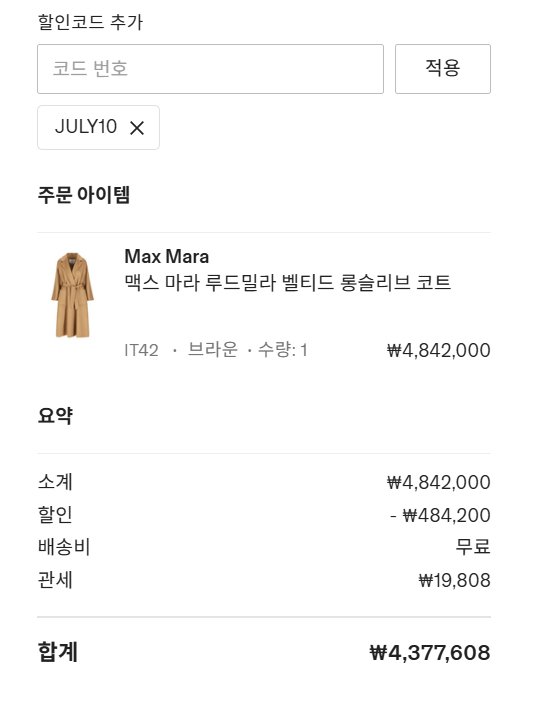551x713 pixels.
Task: Open the 맥스 마라 루드밀라 벨티드 롱슬리브 코트 product title
Action: coord(288,282)
